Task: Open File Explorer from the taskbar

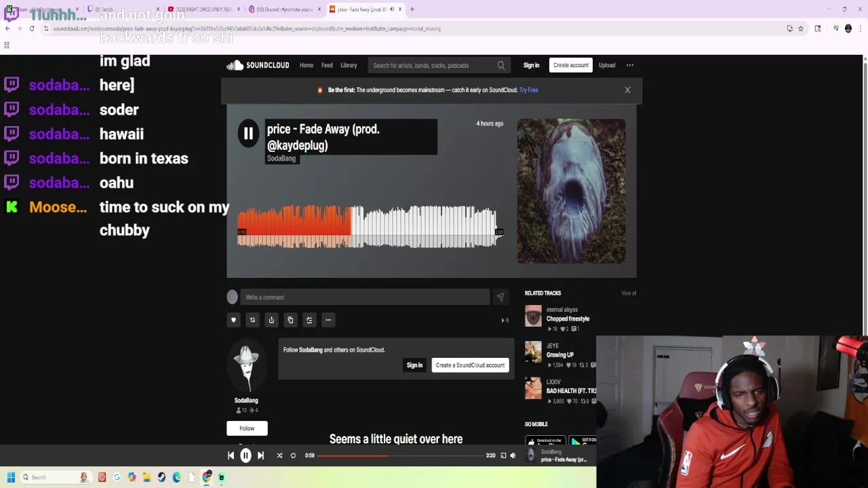Action: pos(146,477)
